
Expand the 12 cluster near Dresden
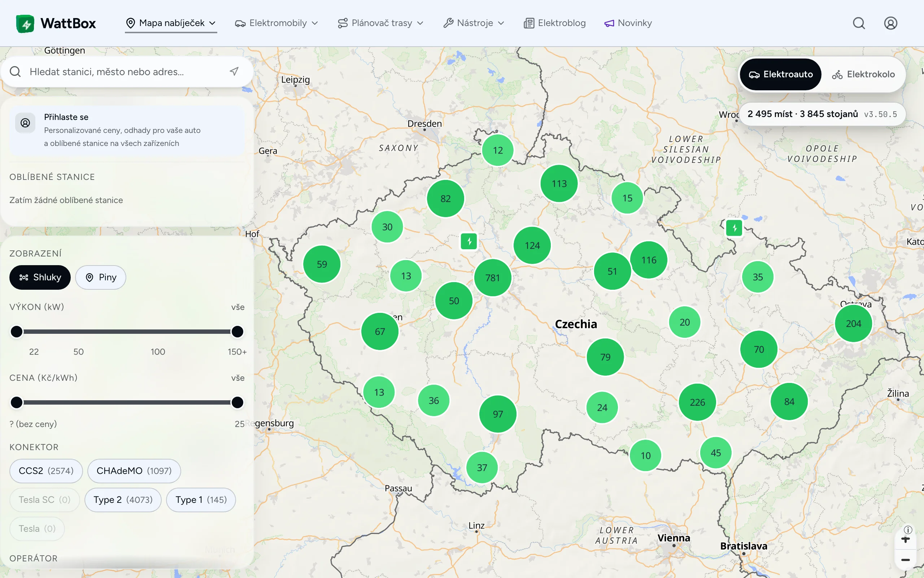pyautogui.click(x=498, y=150)
